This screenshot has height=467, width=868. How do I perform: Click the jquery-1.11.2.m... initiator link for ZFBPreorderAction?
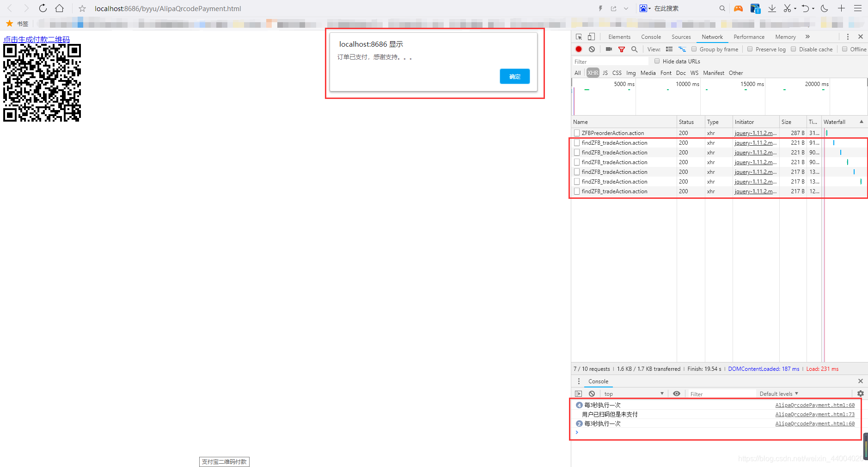tap(755, 133)
